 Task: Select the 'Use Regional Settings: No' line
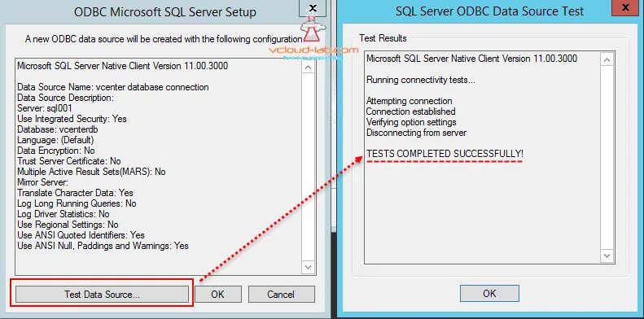tap(68, 225)
